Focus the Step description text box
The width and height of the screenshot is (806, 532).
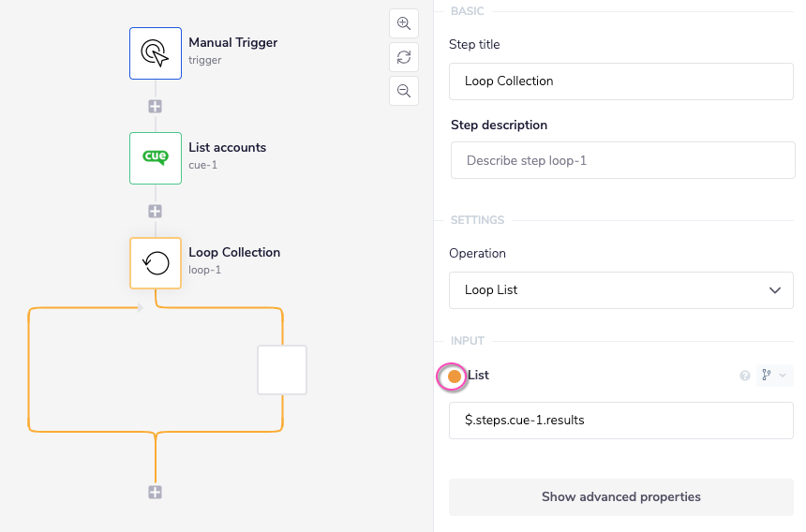tap(621, 160)
